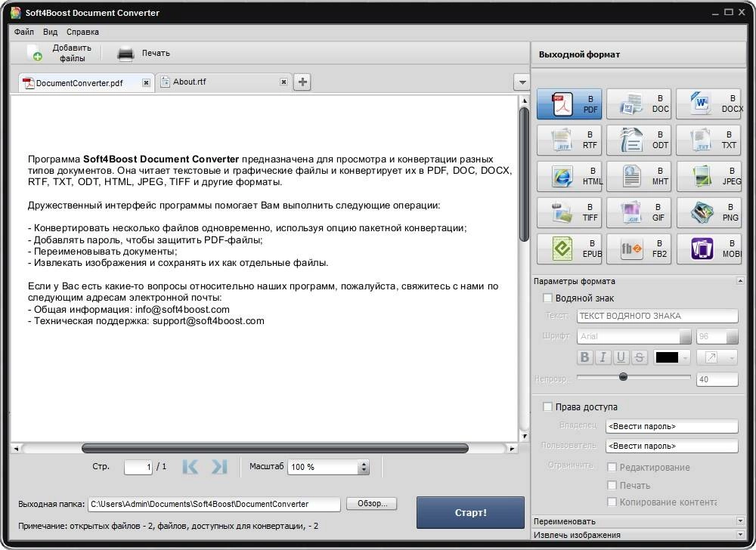Switch to the About.rtf tab
Viewport: 756px width, 550px height.
225,82
